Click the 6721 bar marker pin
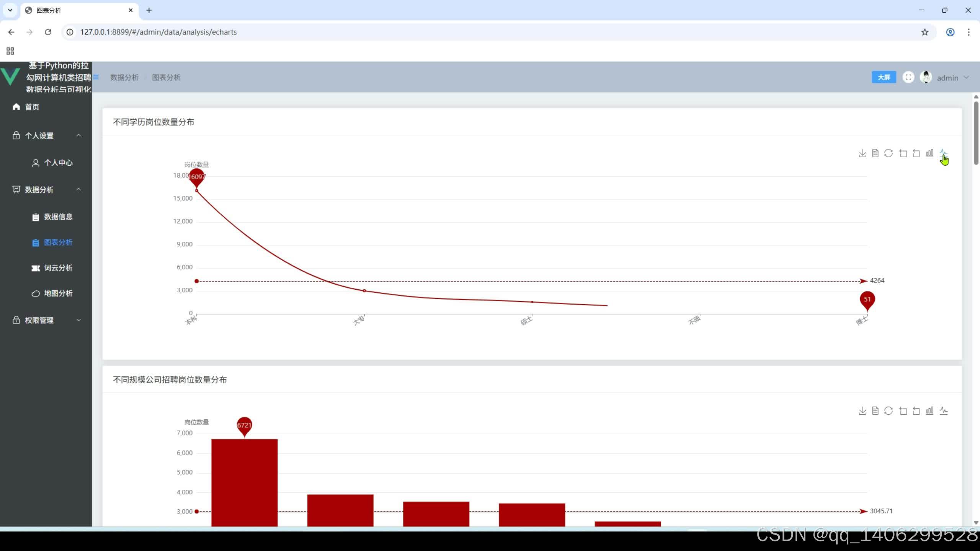980x551 pixels. pyautogui.click(x=244, y=426)
